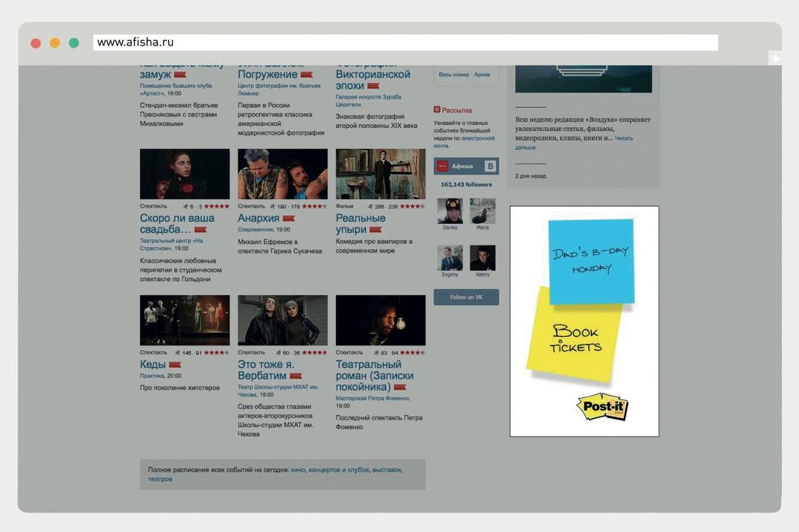Screen dimensions: 799x532
Task: Click star rating under Анархия thumbnail
Action: pyautogui.click(x=314, y=207)
